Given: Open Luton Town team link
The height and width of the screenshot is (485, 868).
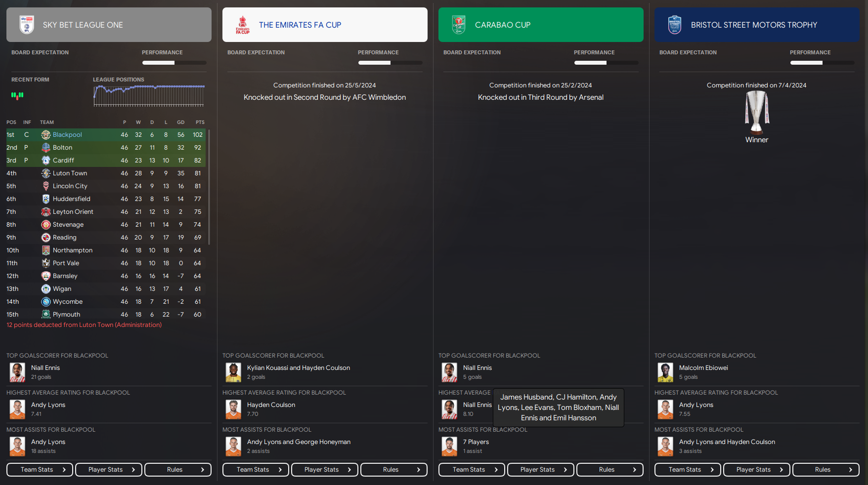Looking at the screenshot, I should (70, 173).
